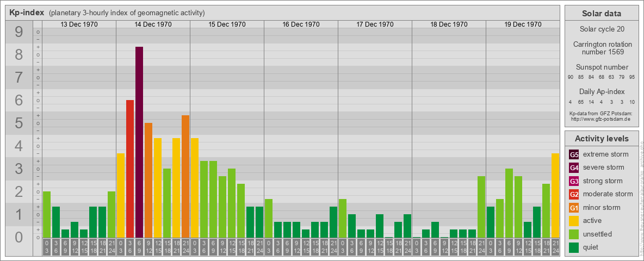Screen dimensions: 644x261
Task: Click the 'moderate storm' legend label
Action: pyautogui.click(x=608, y=194)
